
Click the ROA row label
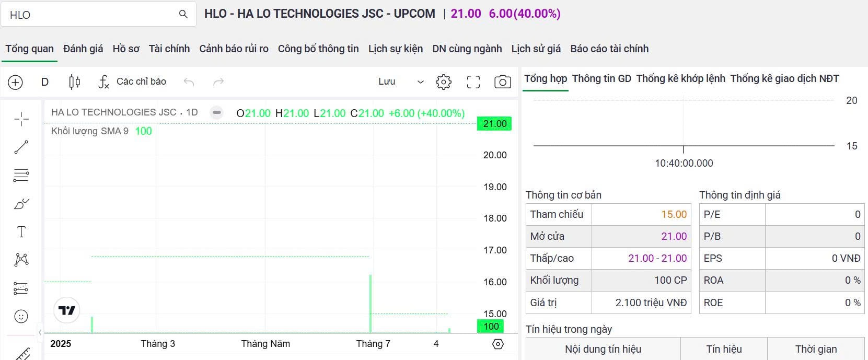pos(713,281)
